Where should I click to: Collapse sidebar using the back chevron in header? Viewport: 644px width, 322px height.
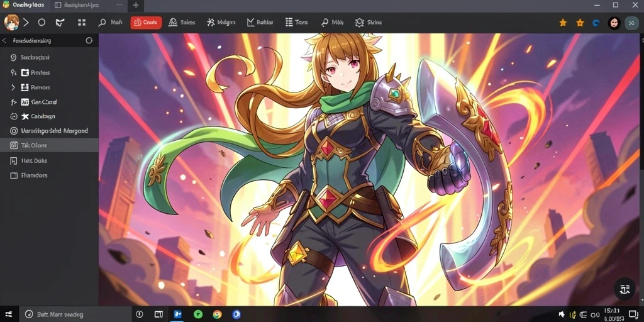pos(4,41)
